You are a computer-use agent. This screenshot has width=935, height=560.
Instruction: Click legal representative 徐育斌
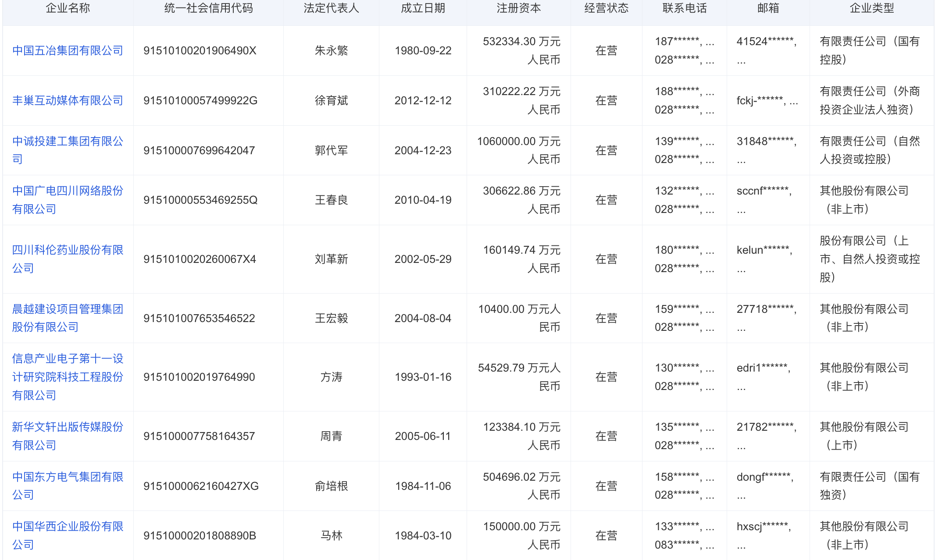tap(331, 100)
